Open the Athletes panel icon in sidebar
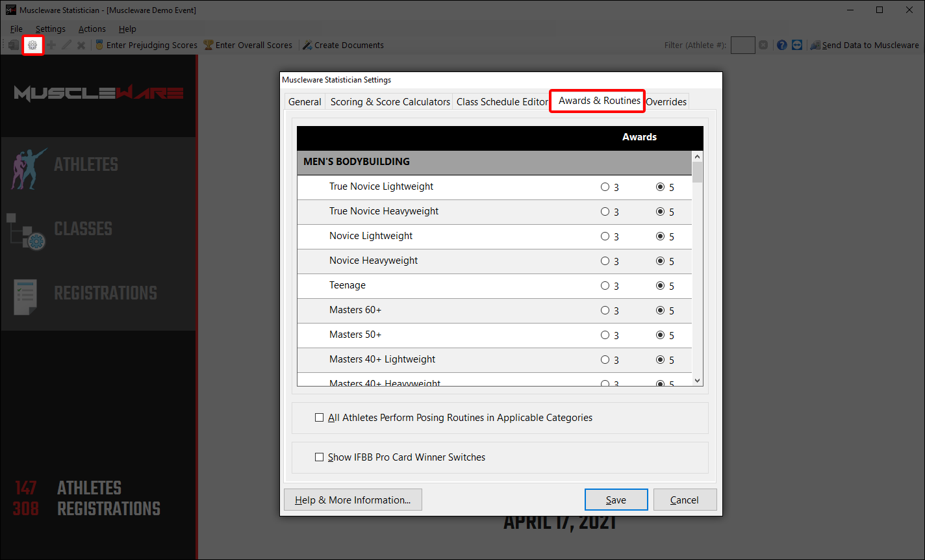The width and height of the screenshot is (925, 560). coord(29,165)
